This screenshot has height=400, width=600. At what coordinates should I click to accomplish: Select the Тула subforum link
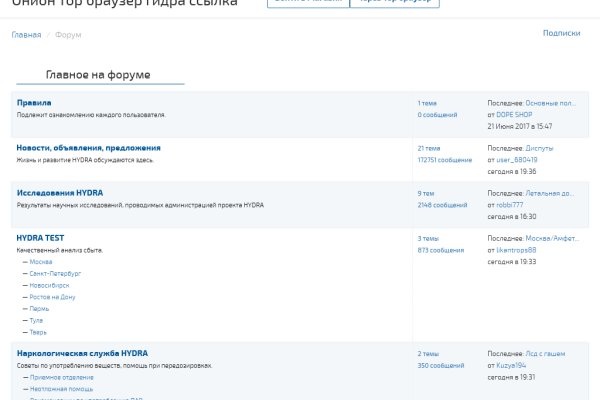[x=37, y=320]
